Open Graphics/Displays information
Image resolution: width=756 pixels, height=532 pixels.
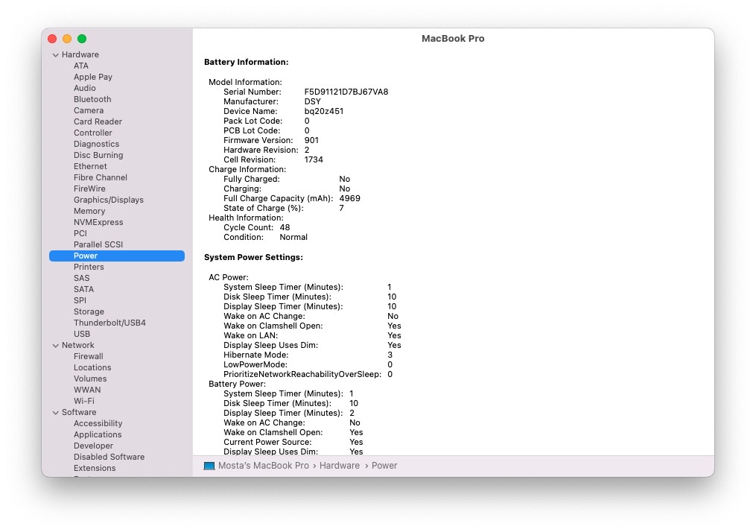(x=109, y=200)
